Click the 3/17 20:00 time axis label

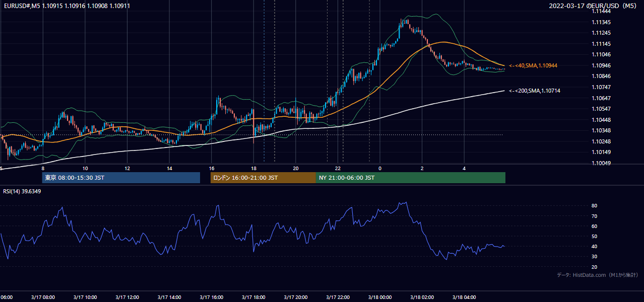pos(295,297)
